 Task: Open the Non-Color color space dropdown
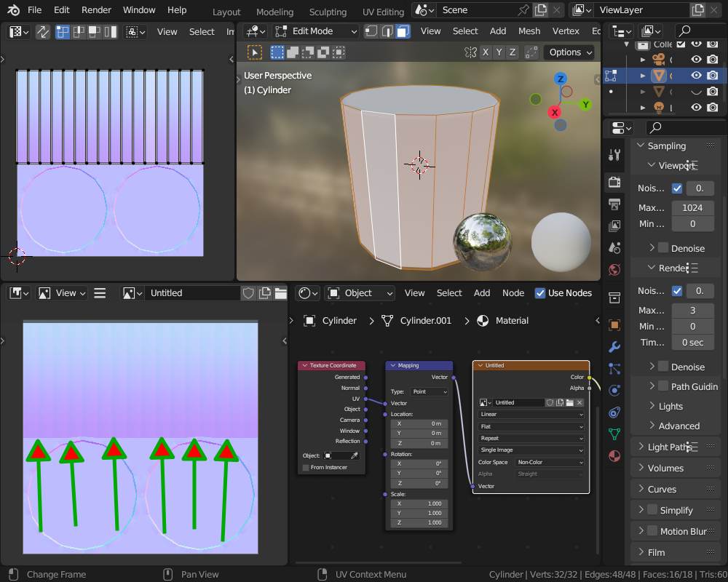550,462
